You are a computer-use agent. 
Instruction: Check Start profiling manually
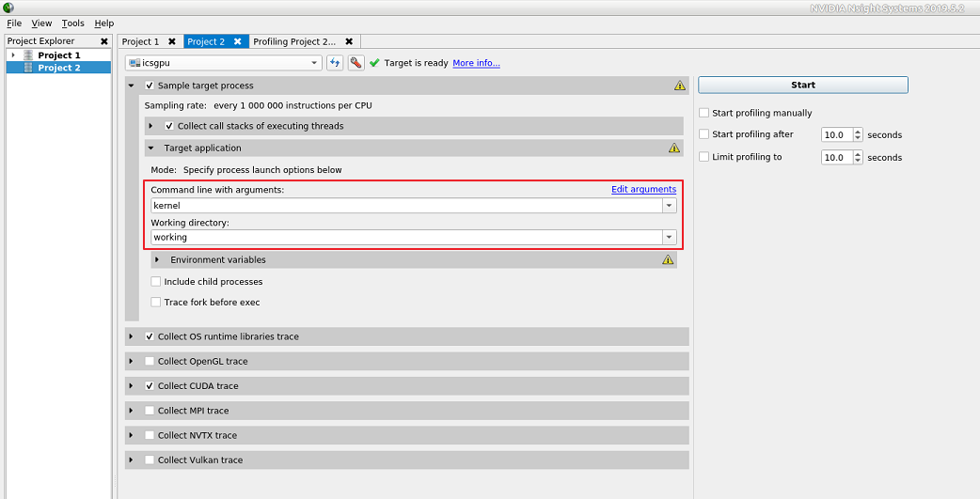point(704,113)
